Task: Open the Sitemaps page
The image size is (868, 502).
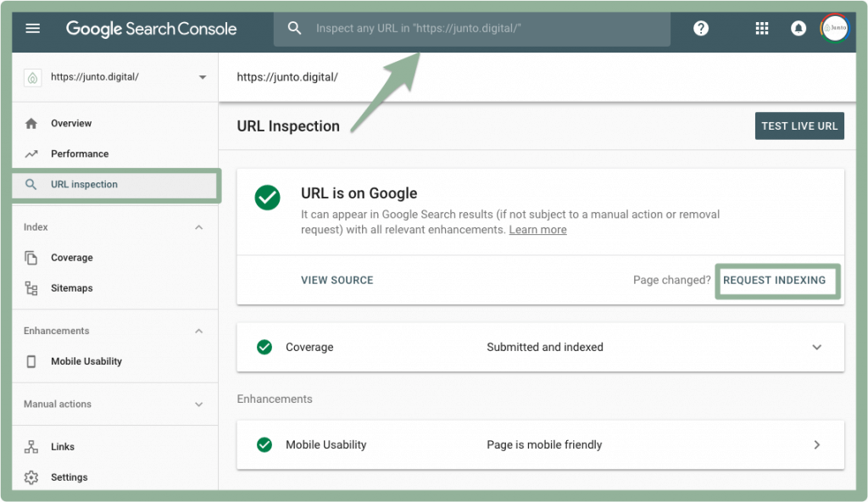Action: pyautogui.click(x=72, y=288)
